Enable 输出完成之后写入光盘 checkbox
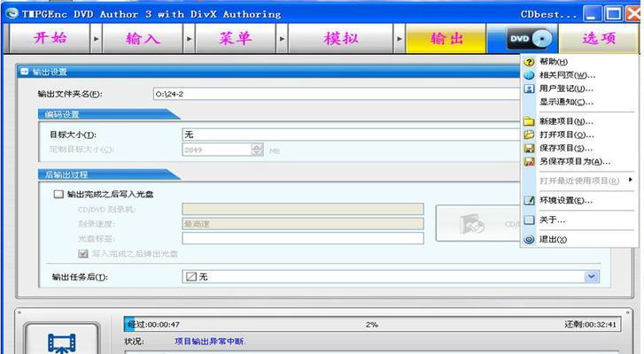The width and height of the screenshot is (644, 354). click(x=58, y=194)
